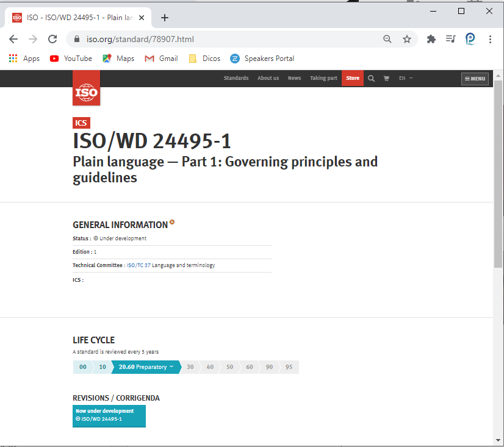Click the page scrollbar thumb
Image resolution: width=504 pixels, height=447 pixels.
point(498,174)
